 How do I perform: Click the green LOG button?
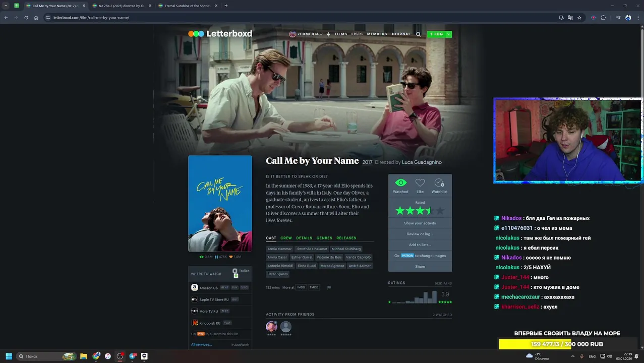[436, 34]
